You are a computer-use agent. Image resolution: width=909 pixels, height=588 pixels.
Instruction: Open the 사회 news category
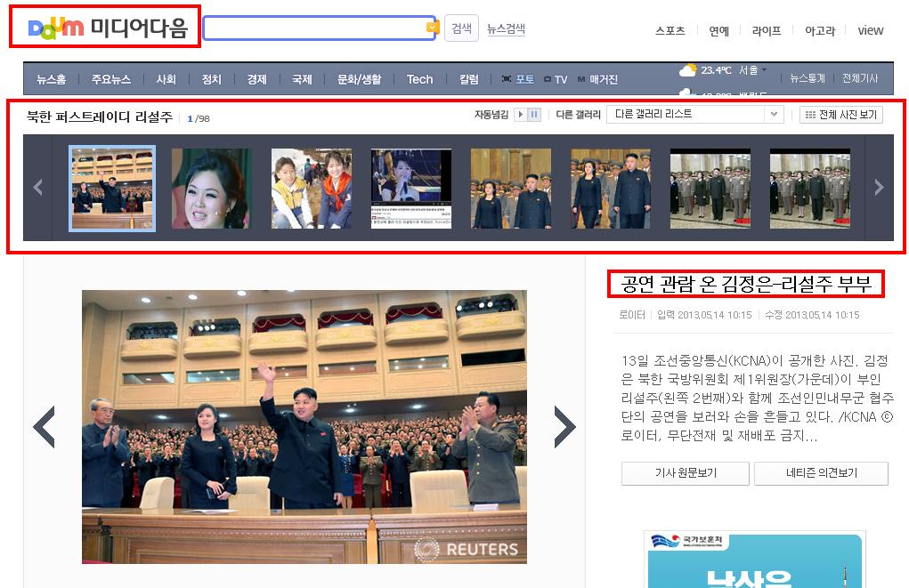coord(166,79)
